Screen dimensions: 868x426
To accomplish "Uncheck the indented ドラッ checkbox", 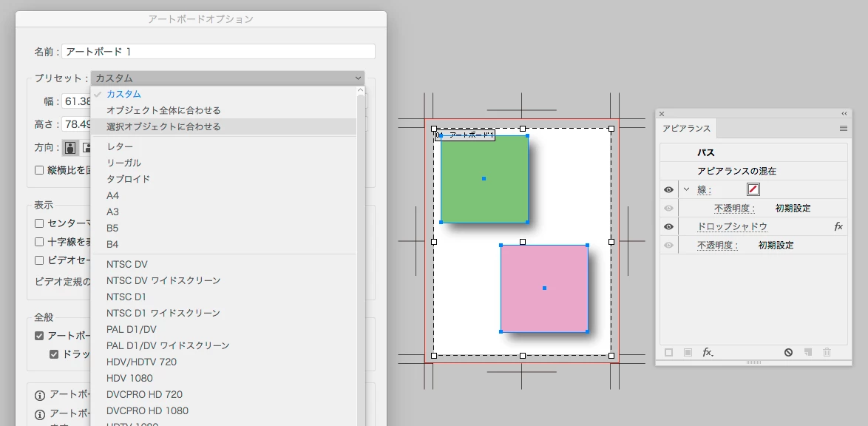I will click(x=54, y=354).
